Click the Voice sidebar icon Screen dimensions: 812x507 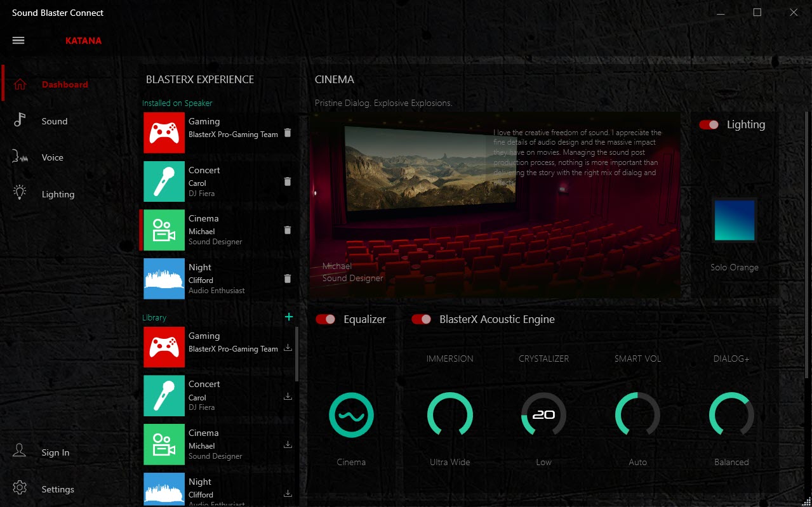click(20, 157)
